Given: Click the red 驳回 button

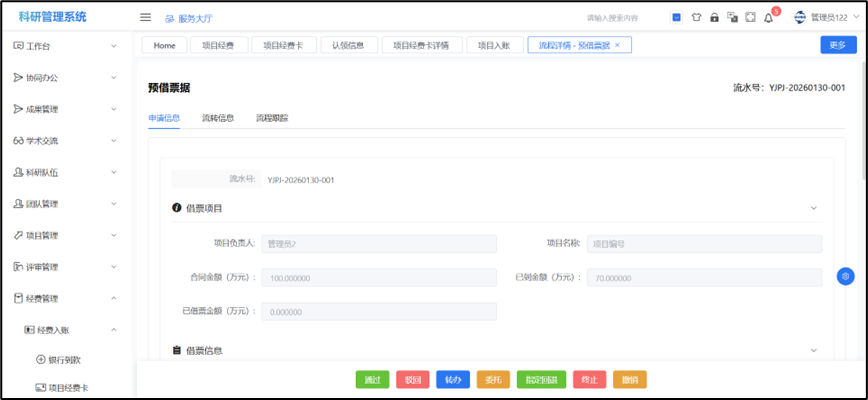Looking at the screenshot, I should point(412,379).
